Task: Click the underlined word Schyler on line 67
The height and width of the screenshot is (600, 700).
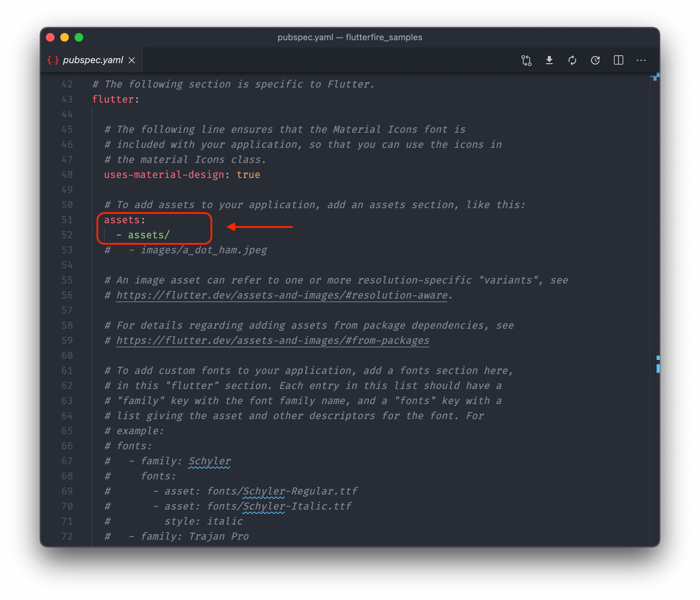Action: pyautogui.click(x=209, y=461)
